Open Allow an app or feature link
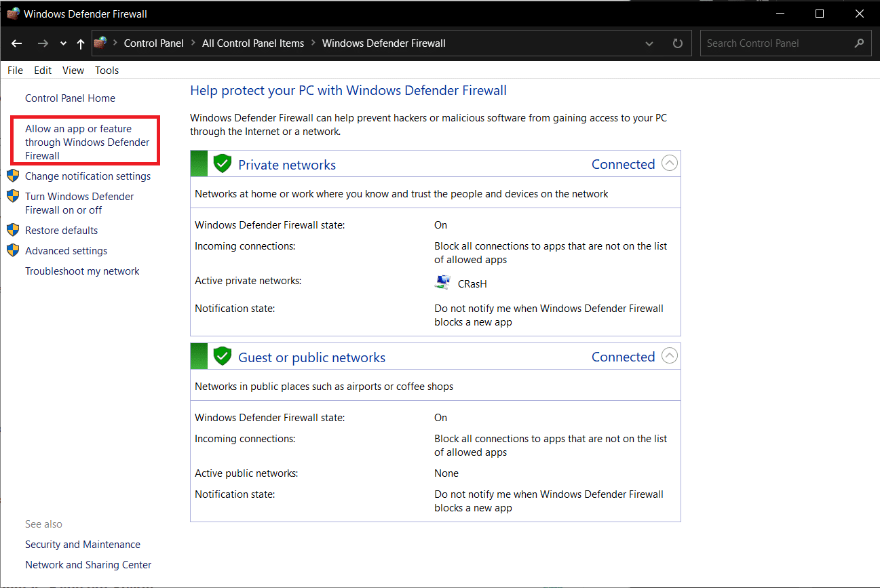The height and width of the screenshot is (588, 880). click(87, 142)
